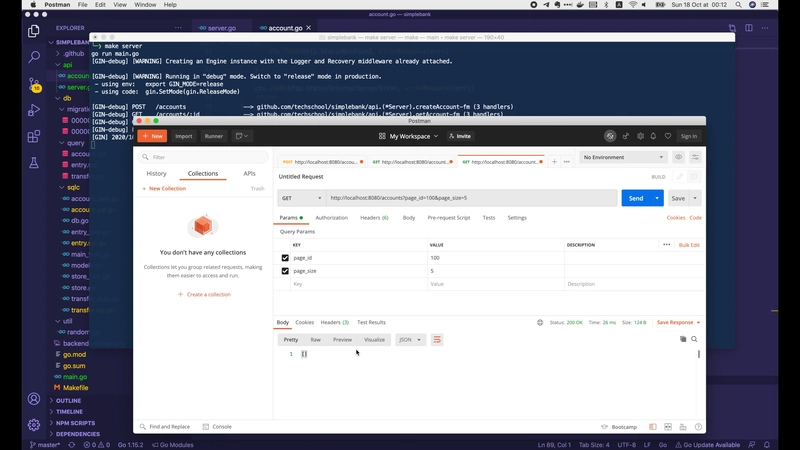Viewport: 800px width, 450px height.
Task: Click the Create a collection link
Action: click(204, 294)
